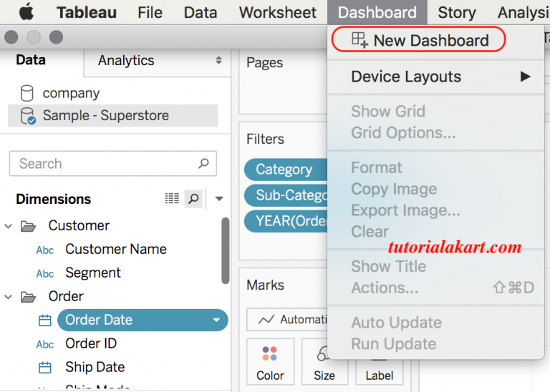Click the Abc icon beside Segment
The height and width of the screenshot is (392, 550).
click(x=45, y=273)
